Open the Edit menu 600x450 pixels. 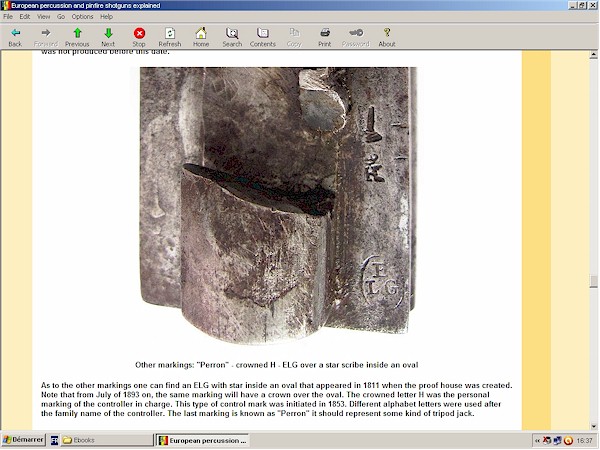pos(25,16)
